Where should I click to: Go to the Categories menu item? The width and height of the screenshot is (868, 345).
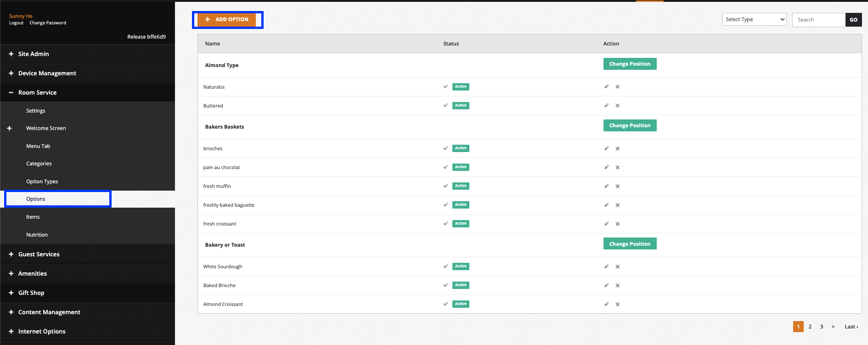point(39,164)
